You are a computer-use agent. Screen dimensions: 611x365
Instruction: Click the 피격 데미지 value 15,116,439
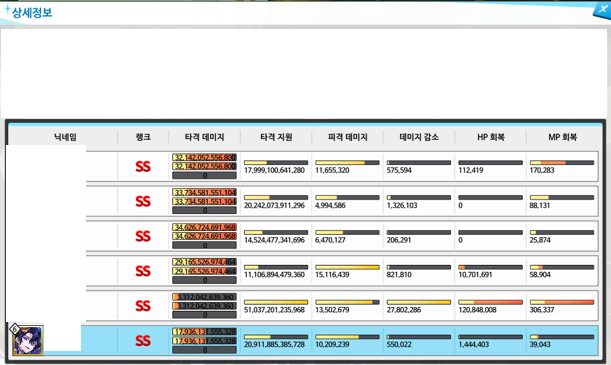[x=332, y=275]
